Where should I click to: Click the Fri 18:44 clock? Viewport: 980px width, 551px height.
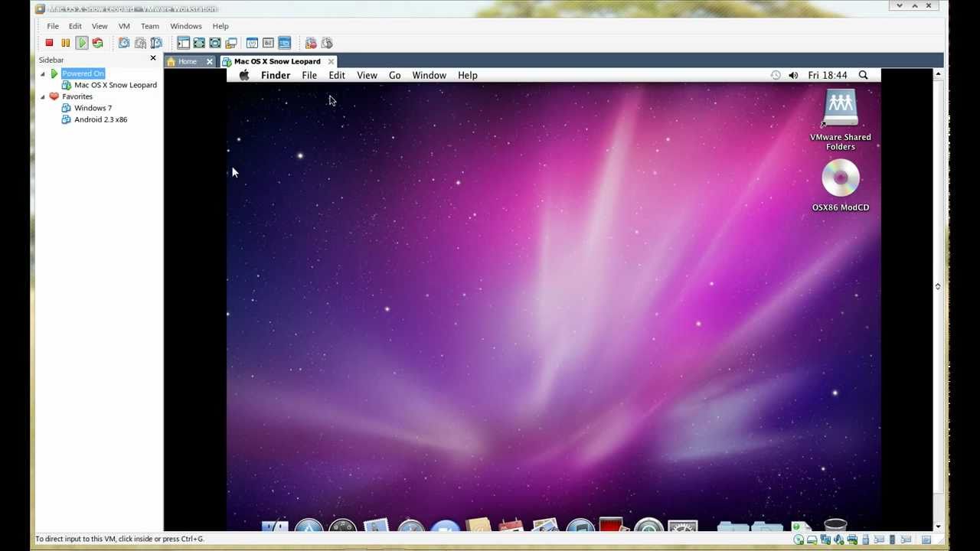pyautogui.click(x=828, y=75)
